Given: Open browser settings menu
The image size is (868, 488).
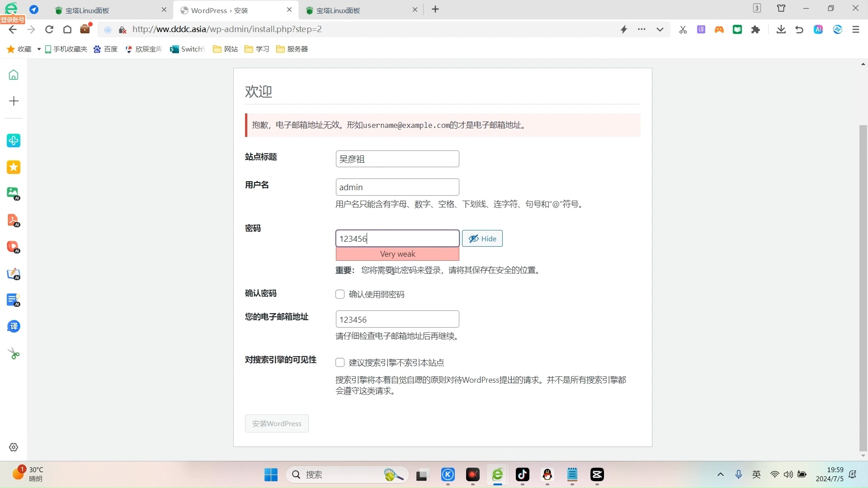Looking at the screenshot, I should click(x=856, y=29).
